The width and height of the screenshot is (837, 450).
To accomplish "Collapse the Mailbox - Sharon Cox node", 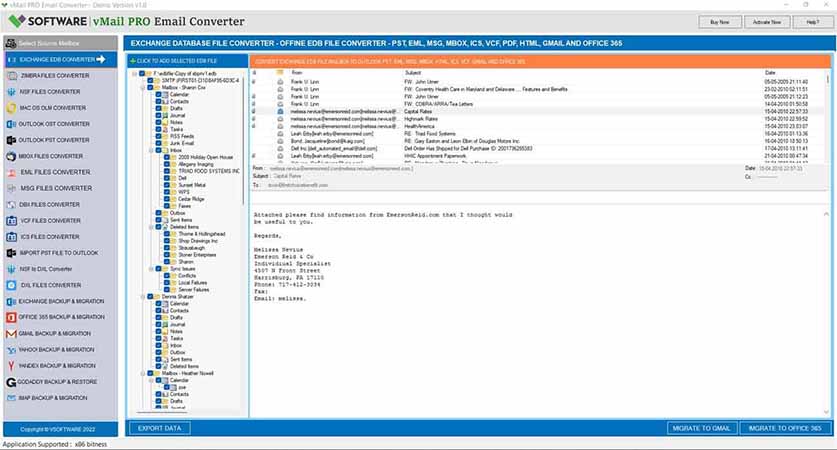I will click(143, 88).
